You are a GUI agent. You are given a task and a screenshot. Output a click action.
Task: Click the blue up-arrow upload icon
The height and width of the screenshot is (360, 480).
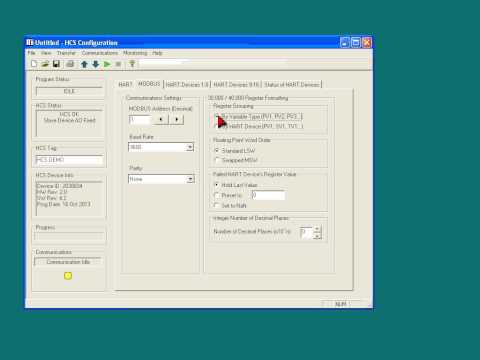84,64
